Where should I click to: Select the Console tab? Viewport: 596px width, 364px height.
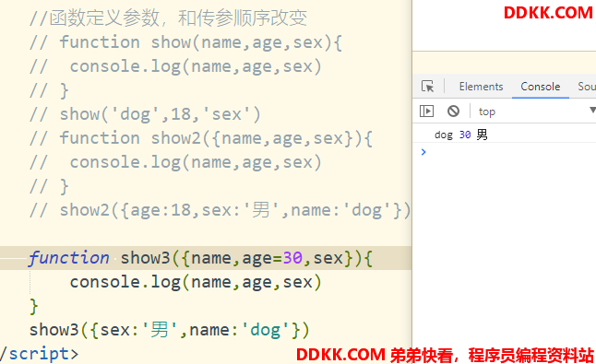pos(540,87)
